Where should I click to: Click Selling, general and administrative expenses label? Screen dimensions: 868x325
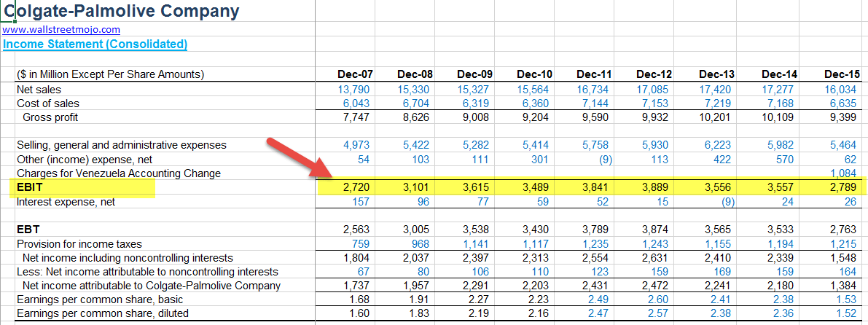tap(121, 145)
